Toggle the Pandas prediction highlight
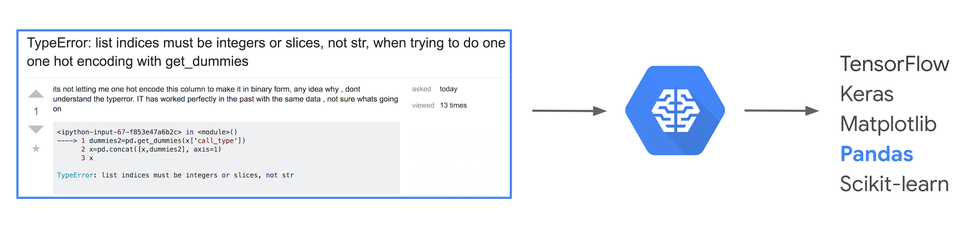This screenshot has height=230, width=980. coord(877,154)
